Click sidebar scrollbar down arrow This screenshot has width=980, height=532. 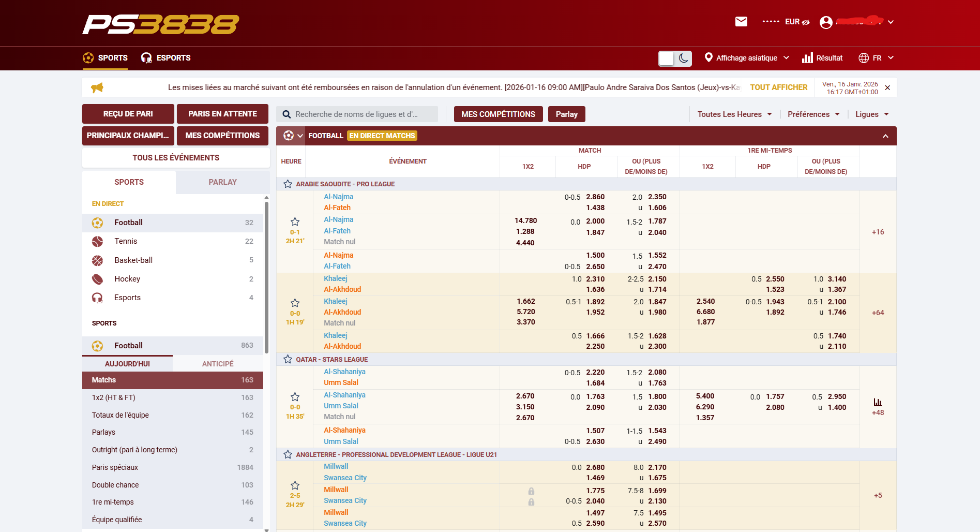tap(266, 530)
